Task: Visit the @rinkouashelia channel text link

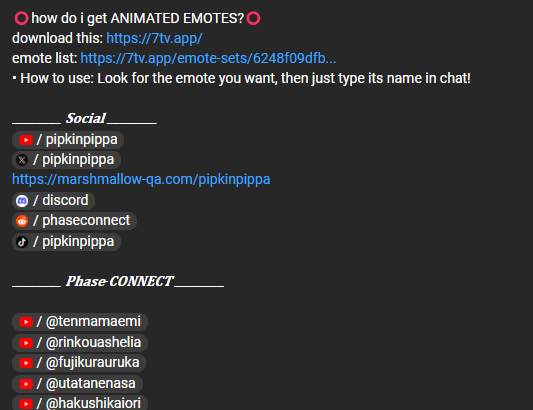Action: (x=93, y=342)
